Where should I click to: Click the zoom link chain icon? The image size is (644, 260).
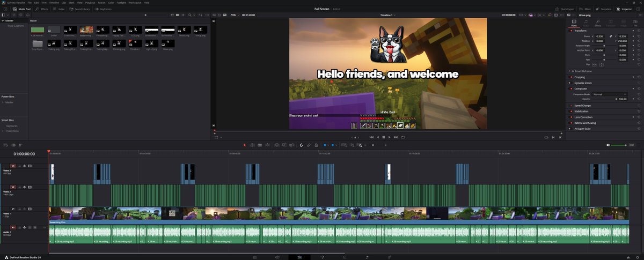[610, 36]
